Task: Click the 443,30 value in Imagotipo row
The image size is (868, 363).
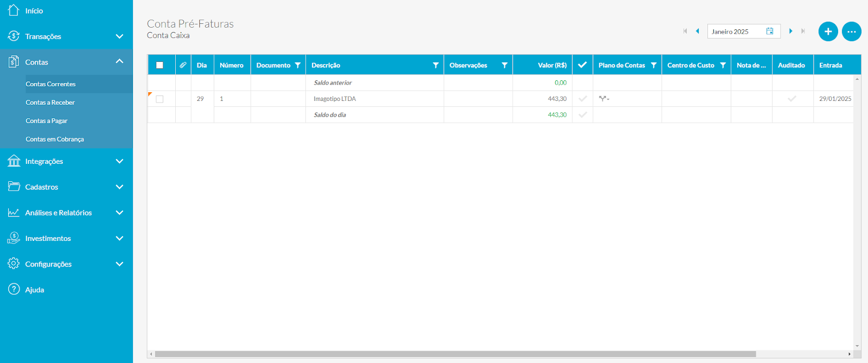Action: point(557,99)
